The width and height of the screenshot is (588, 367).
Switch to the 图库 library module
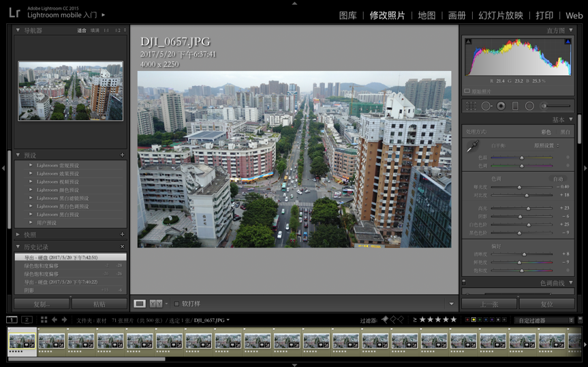(347, 15)
